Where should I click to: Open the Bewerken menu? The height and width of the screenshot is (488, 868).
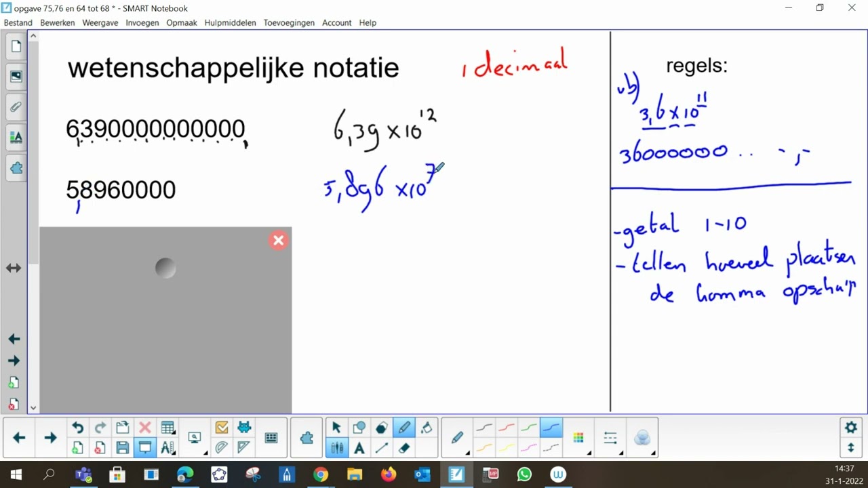tap(58, 22)
